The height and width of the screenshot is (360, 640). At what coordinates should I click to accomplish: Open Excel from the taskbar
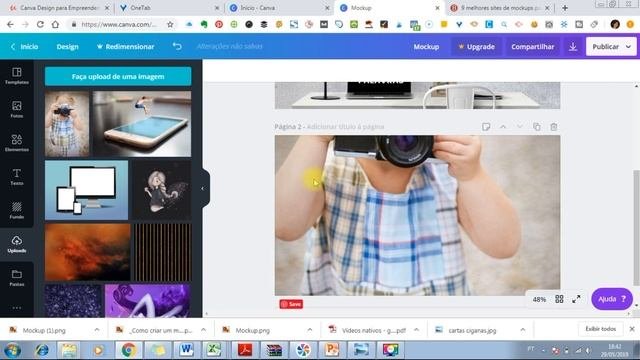point(214,350)
